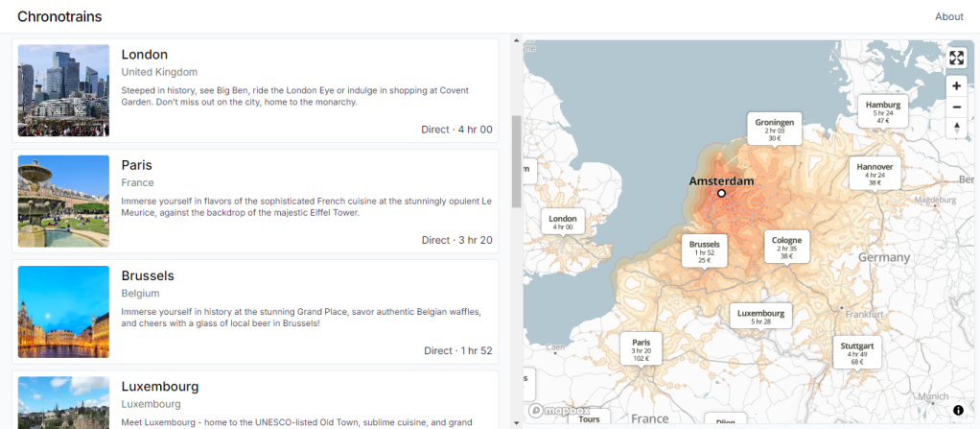Click the Amsterdam origin marker circle
This screenshot has width=980, height=429.
tap(721, 193)
